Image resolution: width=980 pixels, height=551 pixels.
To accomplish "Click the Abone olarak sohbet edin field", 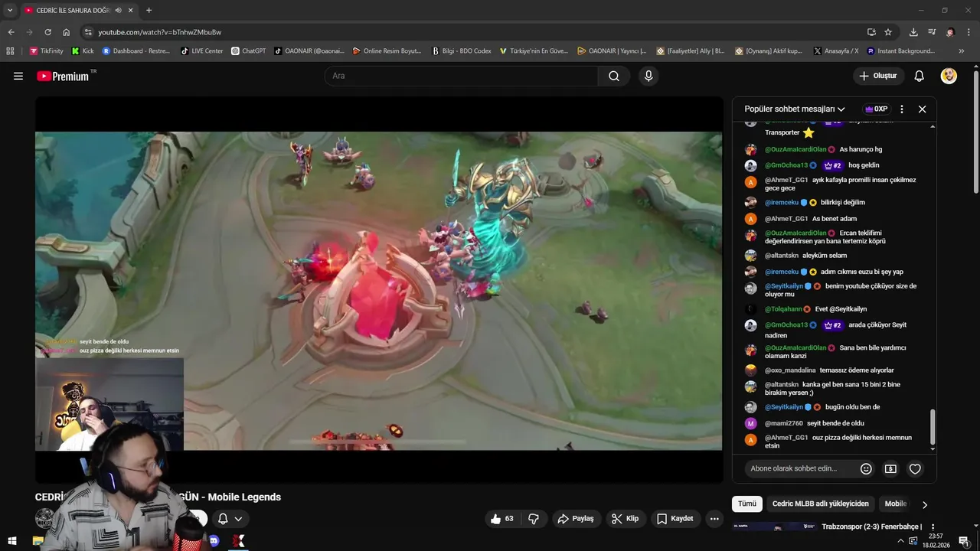I will [x=799, y=468].
